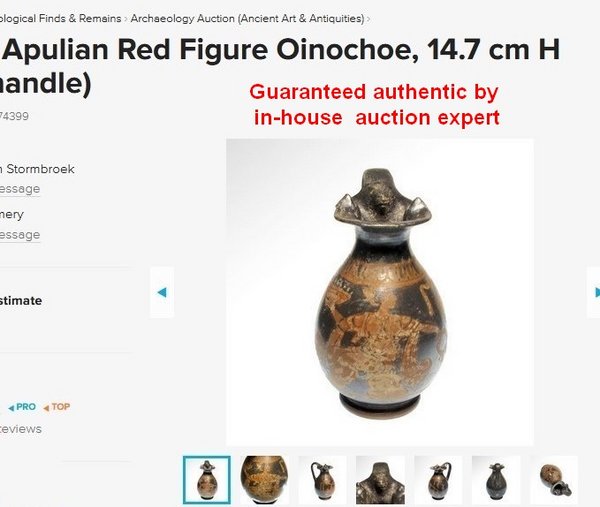Select first thumbnail of oinochoe front
Image resolution: width=600 pixels, height=507 pixels.
[207, 480]
